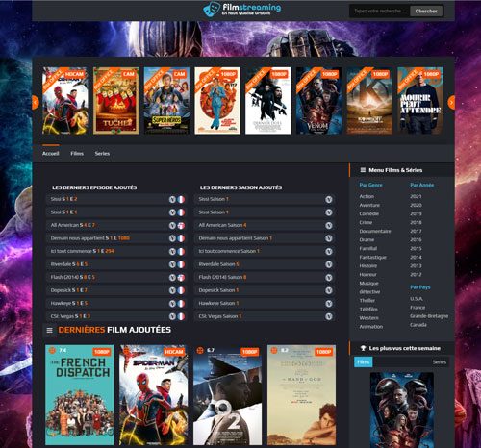Open the Western genre link

pos(368,318)
